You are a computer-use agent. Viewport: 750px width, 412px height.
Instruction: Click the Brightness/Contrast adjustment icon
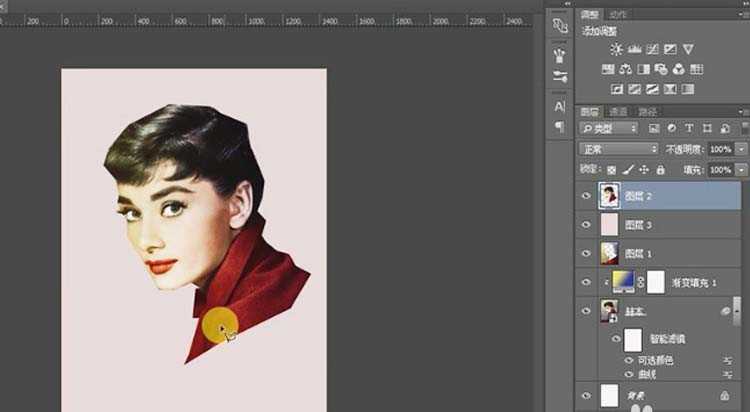[x=616, y=49]
